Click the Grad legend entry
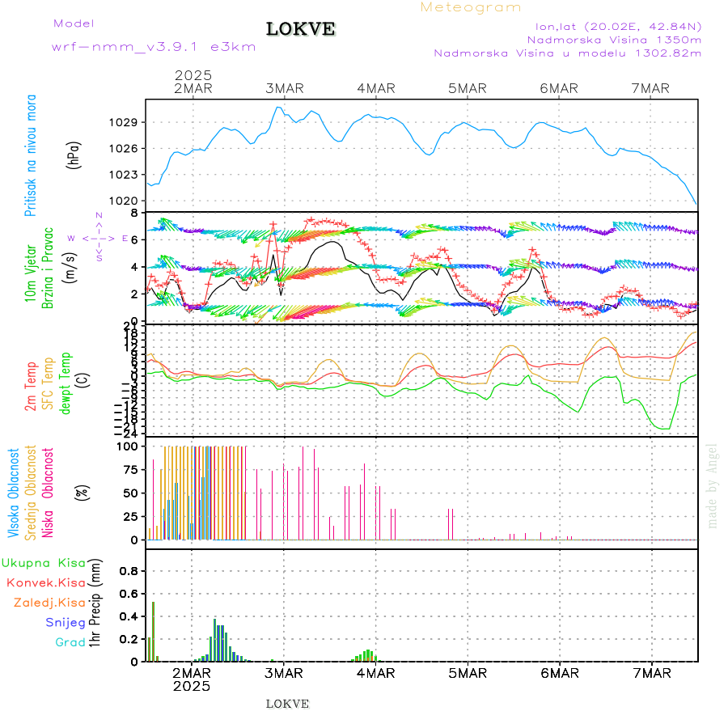 pos(70,642)
